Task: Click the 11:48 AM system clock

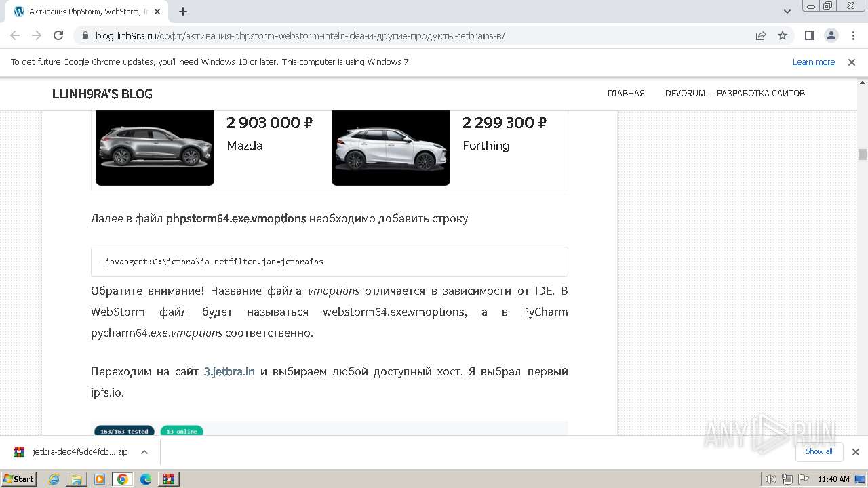Action: [x=833, y=479]
